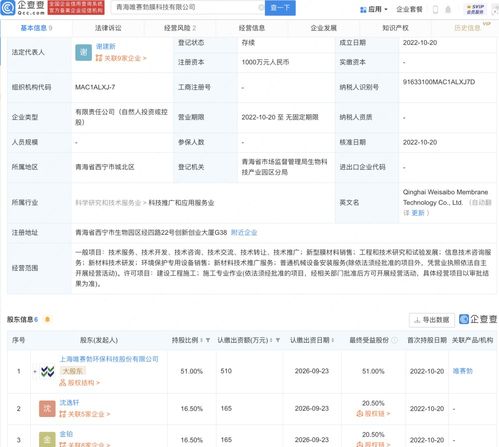The width and height of the screenshot is (499, 447).
Task: Click avatar of legal representative 谢建新
Action: pos(83,52)
